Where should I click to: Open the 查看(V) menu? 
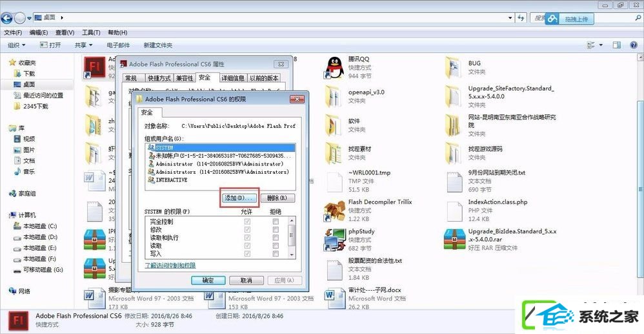click(65, 32)
